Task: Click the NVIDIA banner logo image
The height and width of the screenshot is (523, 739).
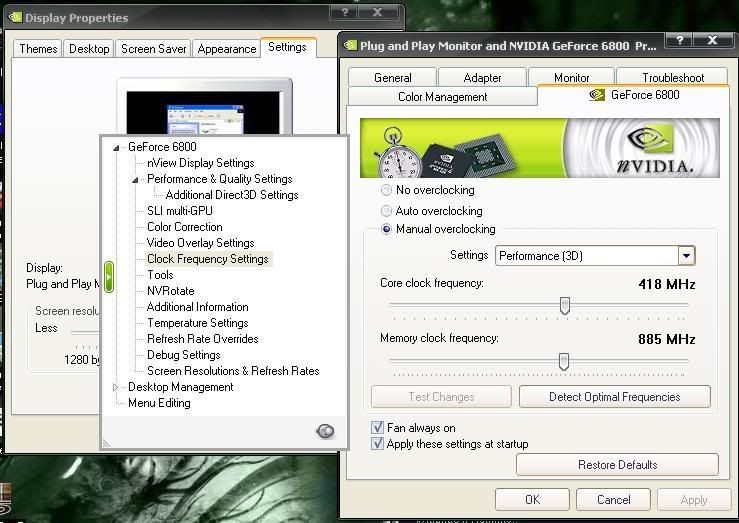Action: [x=540, y=148]
